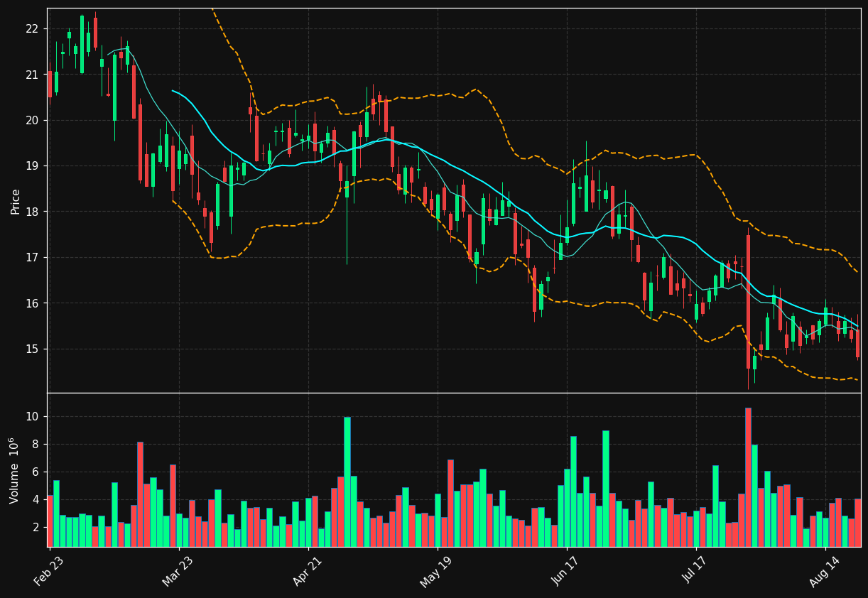
Task: Click the 17 price axis label
Action: coord(32,257)
